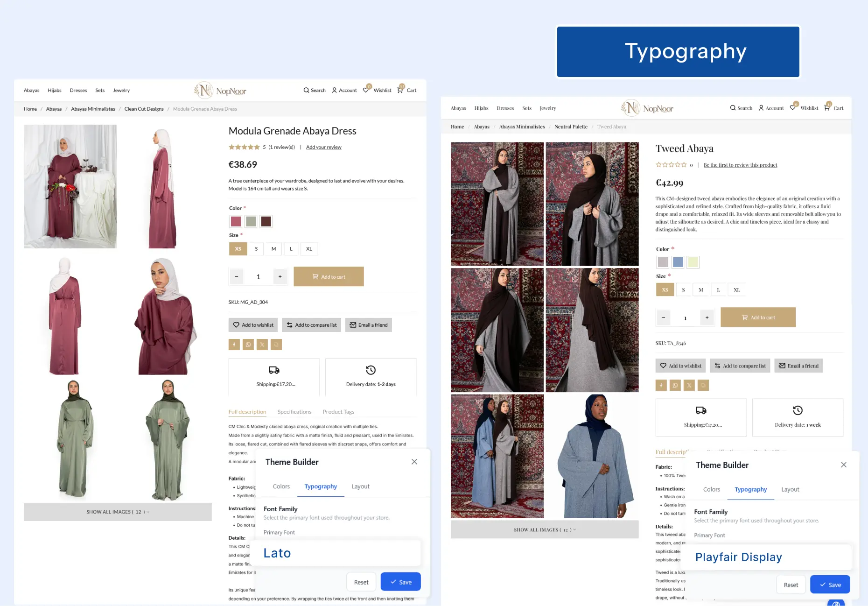Screen dimensions: 868x606
Task: Increase quantity for Tweed Abaya
Action: (x=707, y=317)
